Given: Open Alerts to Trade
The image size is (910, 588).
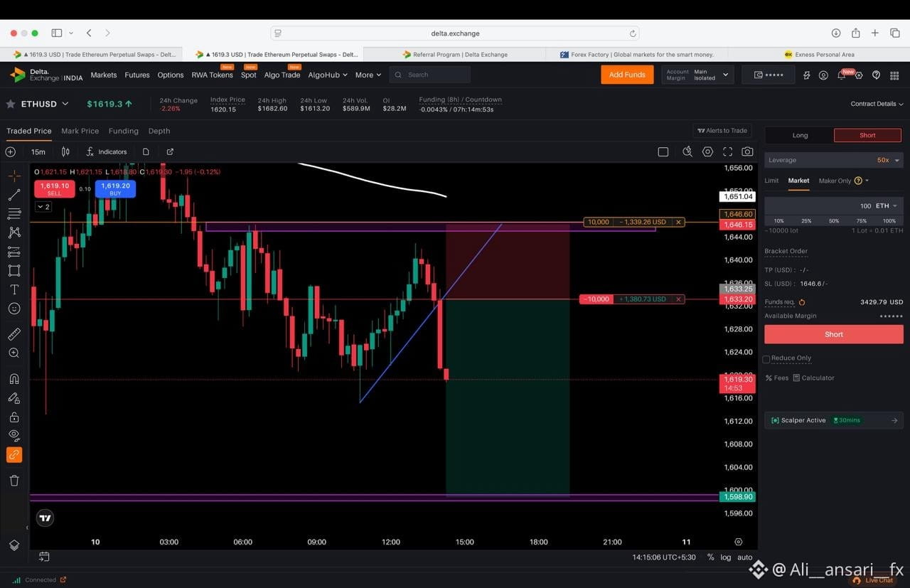Looking at the screenshot, I should (x=722, y=131).
